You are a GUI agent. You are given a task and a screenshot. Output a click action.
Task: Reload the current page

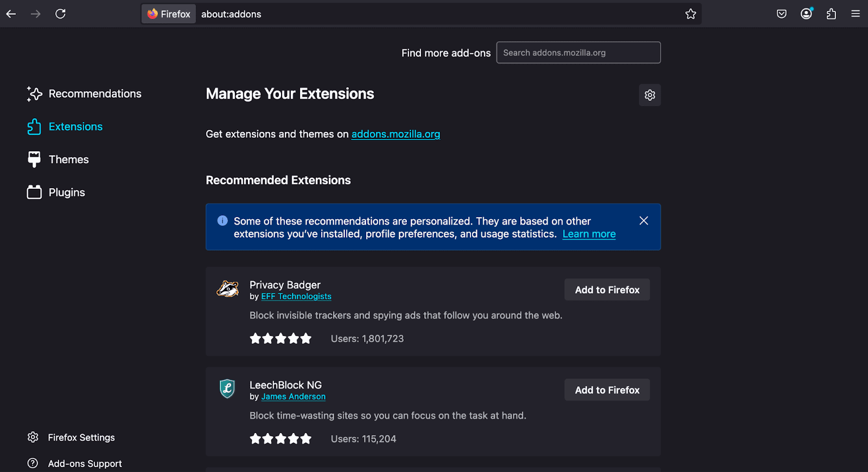pos(60,14)
